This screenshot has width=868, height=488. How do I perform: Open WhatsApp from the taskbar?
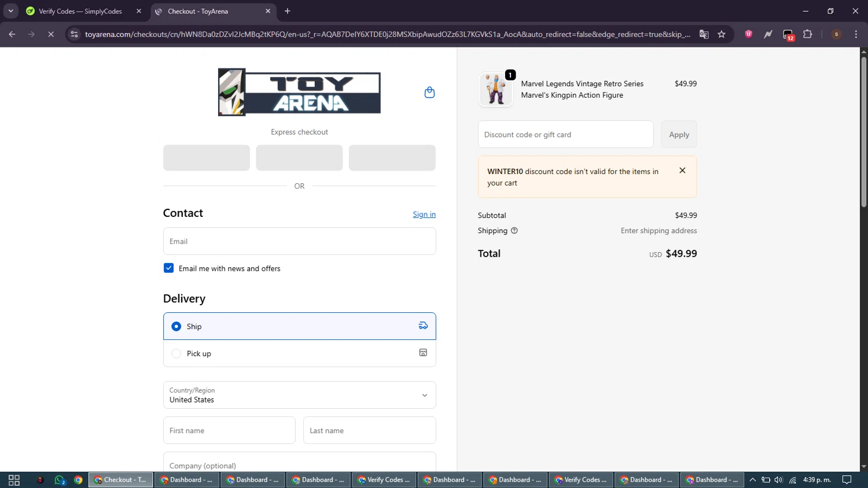click(60, 480)
